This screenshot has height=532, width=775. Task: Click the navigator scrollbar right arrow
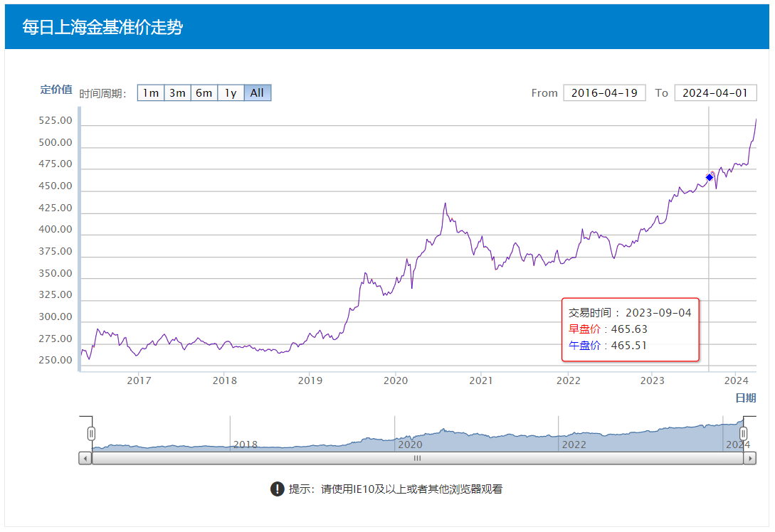749,459
